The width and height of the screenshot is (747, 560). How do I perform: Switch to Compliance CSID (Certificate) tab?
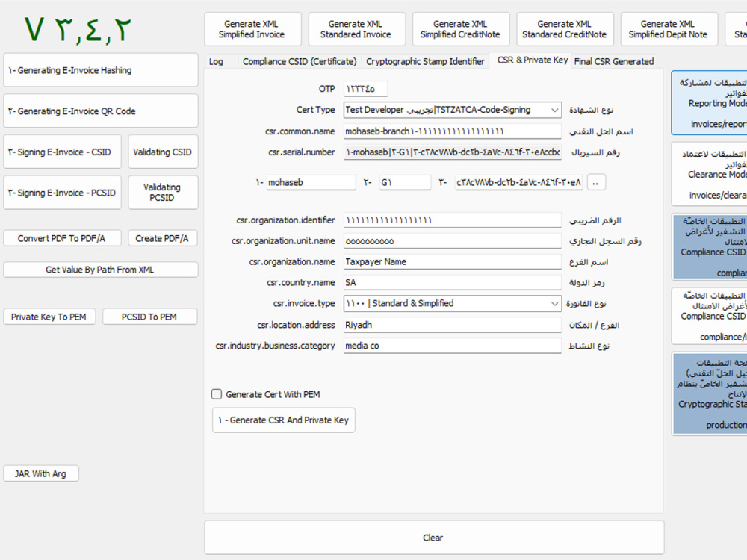point(300,61)
